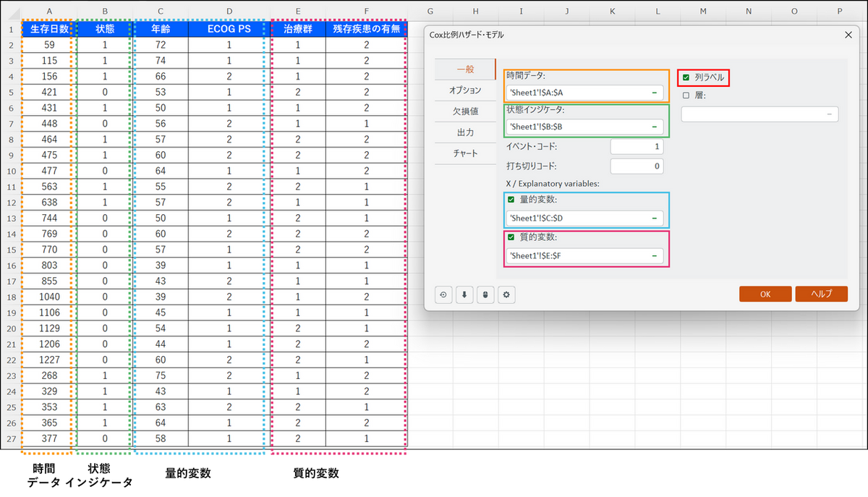Click range selector icon in 状態インジケータ field
Viewport: 868px width, 497px height.
[x=654, y=127]
